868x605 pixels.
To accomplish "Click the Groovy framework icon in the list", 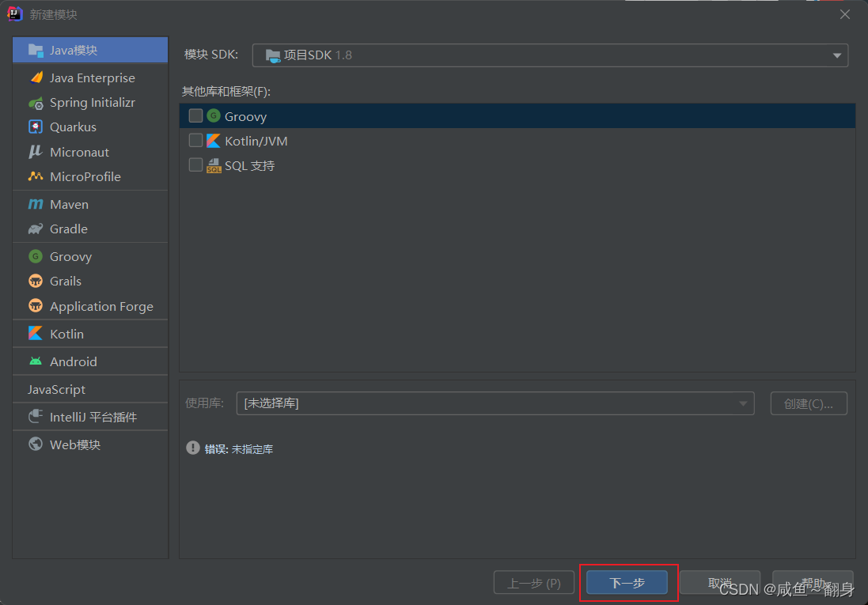I will coord(214,115).
